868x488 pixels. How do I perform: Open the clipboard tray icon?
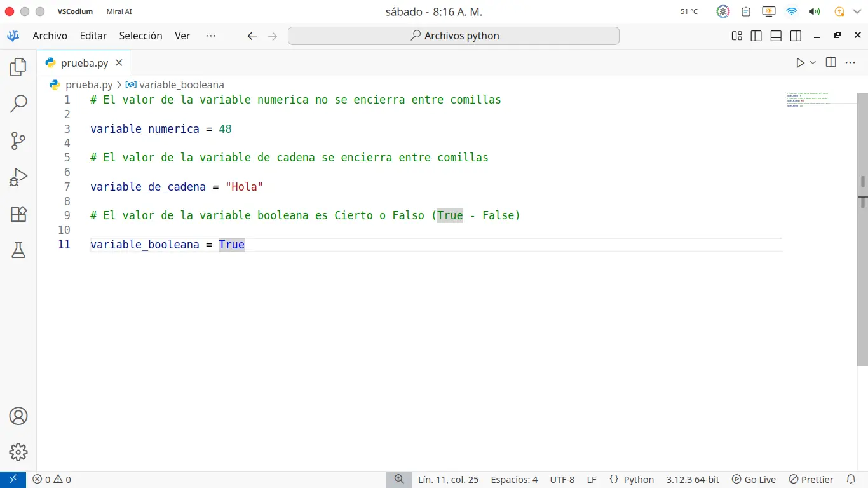coord(746,11)
